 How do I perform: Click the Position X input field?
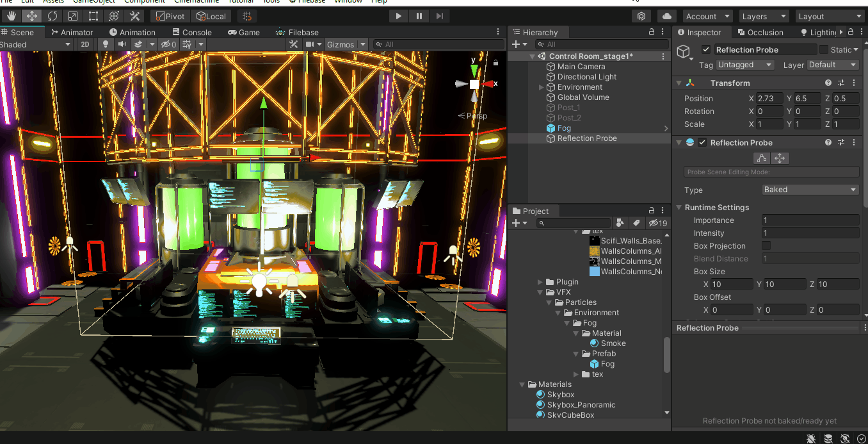[x=769, y=99]
